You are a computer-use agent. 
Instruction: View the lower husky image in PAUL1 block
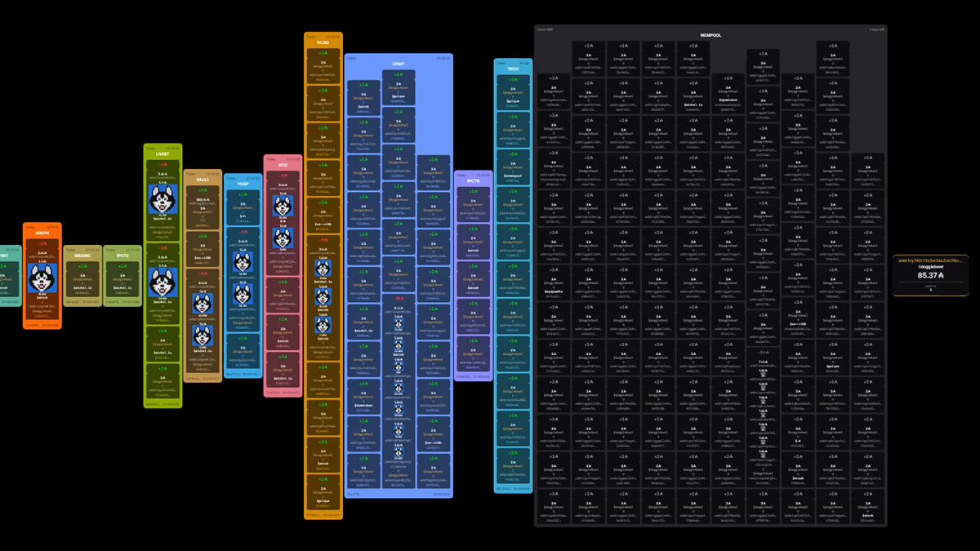coord(203,335)
